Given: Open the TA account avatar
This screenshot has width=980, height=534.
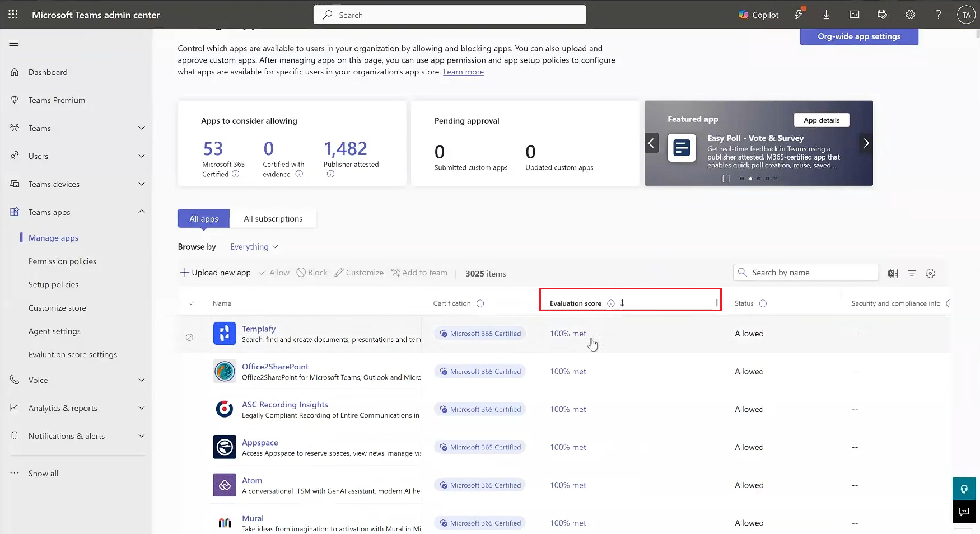Looking at the screenshot, I should pos(966,15).
